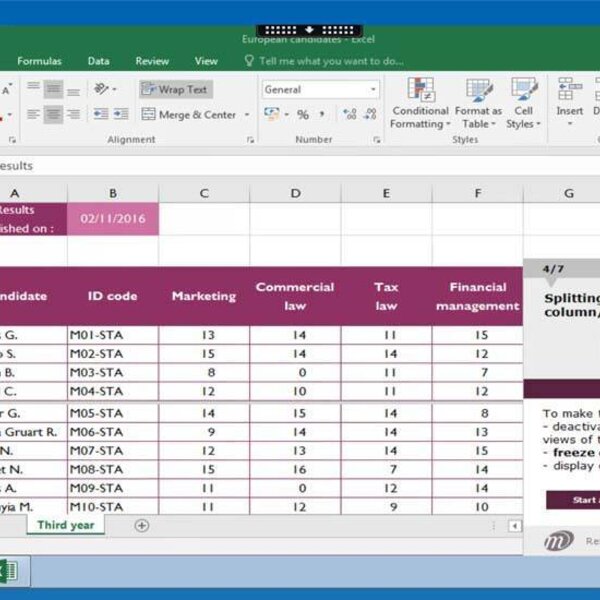Screen dimensions: 600x600
Task: Open the Number dialog launcher
Action: click(377, 140)
